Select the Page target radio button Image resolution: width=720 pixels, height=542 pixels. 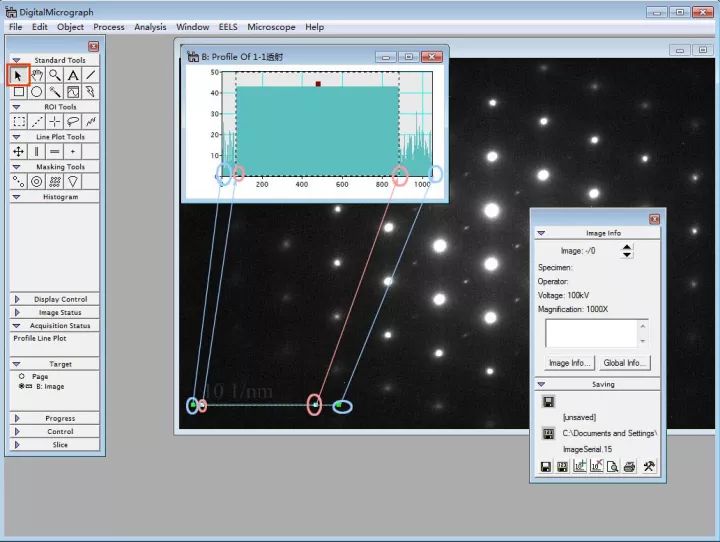point(21,376)
